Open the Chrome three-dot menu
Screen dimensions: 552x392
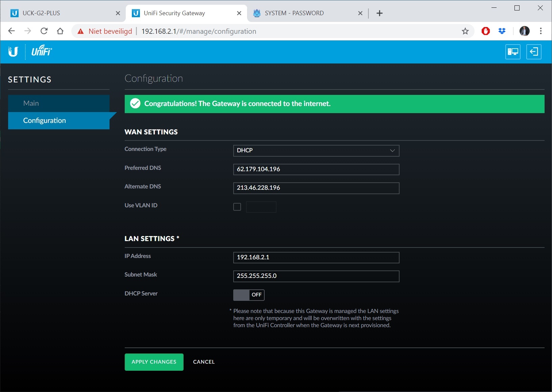[x=541, y=31]
